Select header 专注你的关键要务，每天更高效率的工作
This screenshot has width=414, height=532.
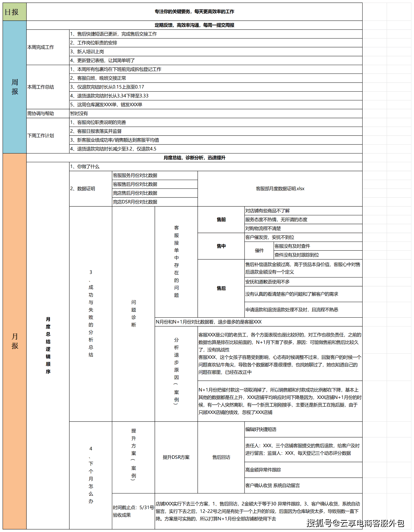point(194,12)
